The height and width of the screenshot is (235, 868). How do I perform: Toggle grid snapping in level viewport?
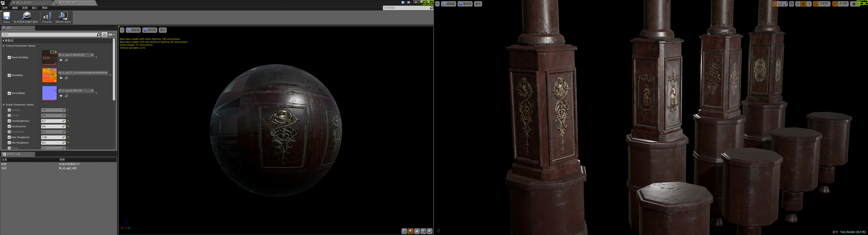coord(803,4)
